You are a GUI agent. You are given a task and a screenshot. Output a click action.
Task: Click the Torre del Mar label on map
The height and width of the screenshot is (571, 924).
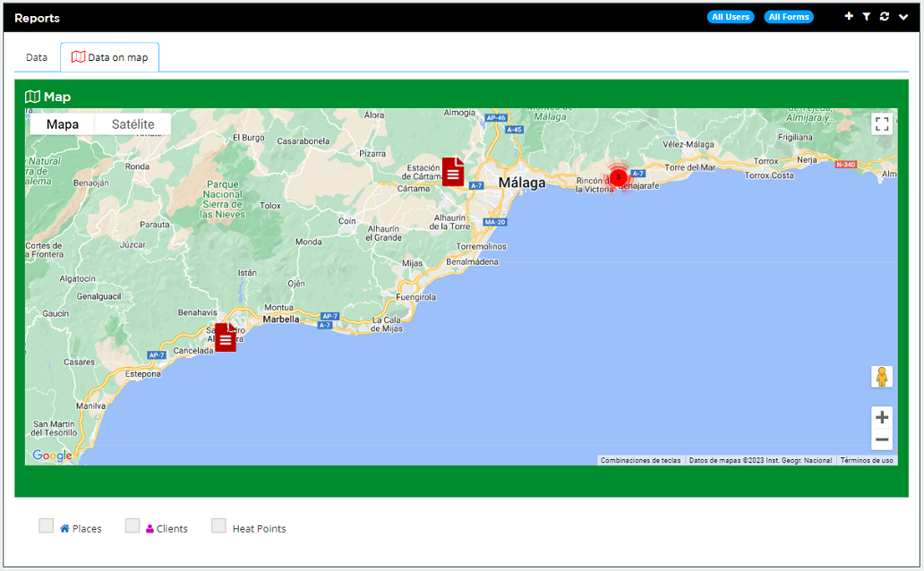coord(690,167)
